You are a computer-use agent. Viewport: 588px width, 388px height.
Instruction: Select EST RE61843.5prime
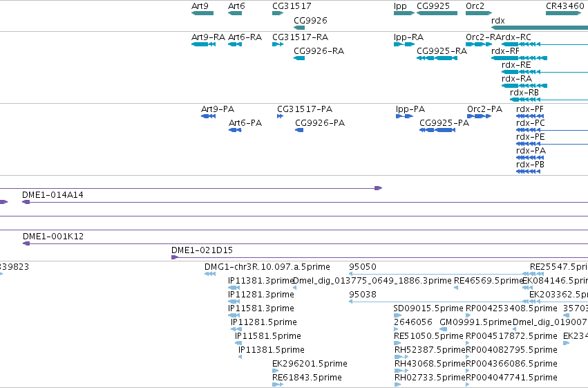(278, 385)
